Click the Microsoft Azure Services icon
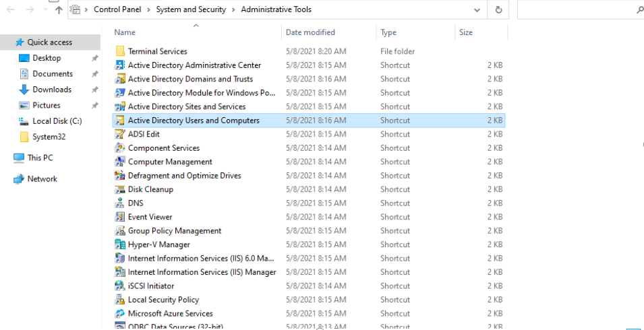 coord(120,314)
